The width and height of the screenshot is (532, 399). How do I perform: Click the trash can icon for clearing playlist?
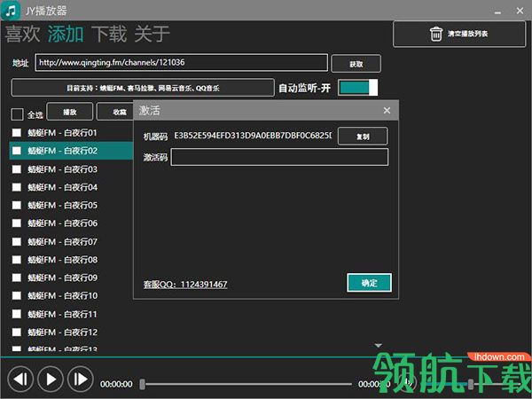point(436,34)
